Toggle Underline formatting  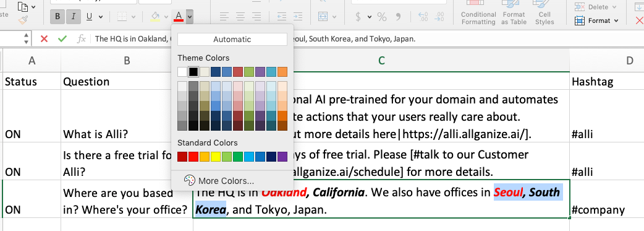(x=89, y=17)
